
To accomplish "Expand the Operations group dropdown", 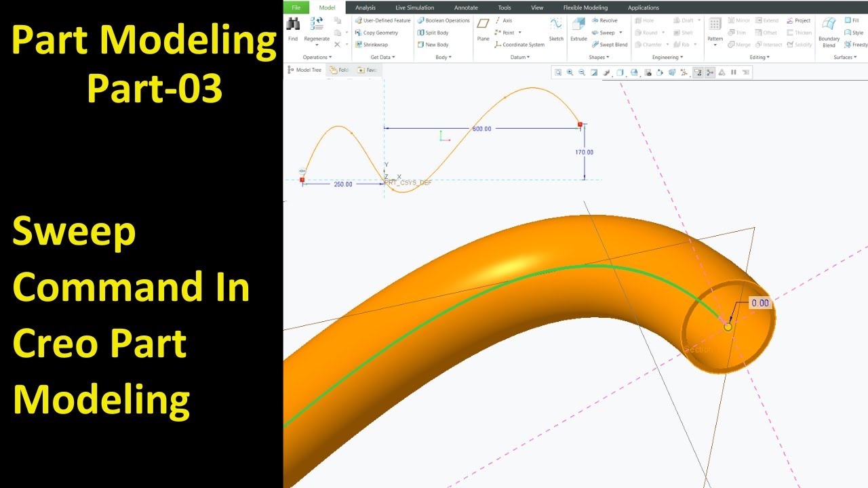I will [317, 57].
